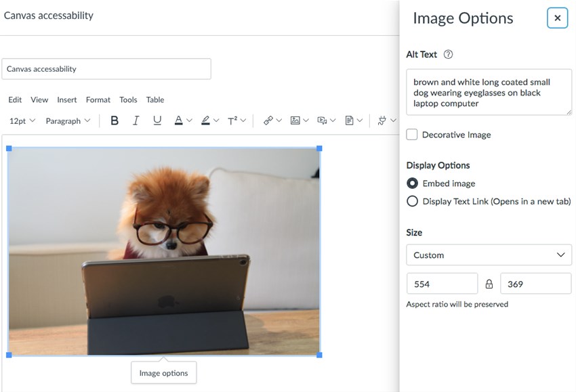576x392 pixels.
Task: Open the apps plugin icon
Action: (382, 121)
